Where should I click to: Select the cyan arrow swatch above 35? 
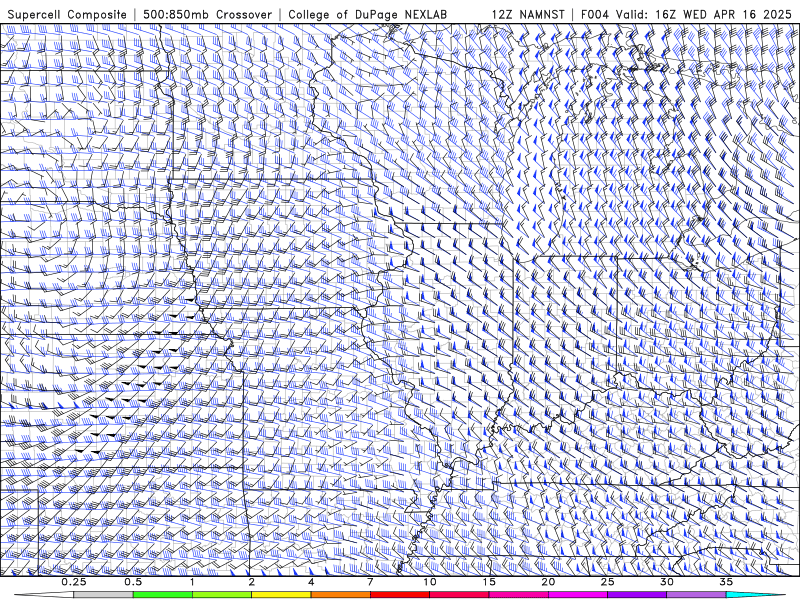click(x=756, y=595)
